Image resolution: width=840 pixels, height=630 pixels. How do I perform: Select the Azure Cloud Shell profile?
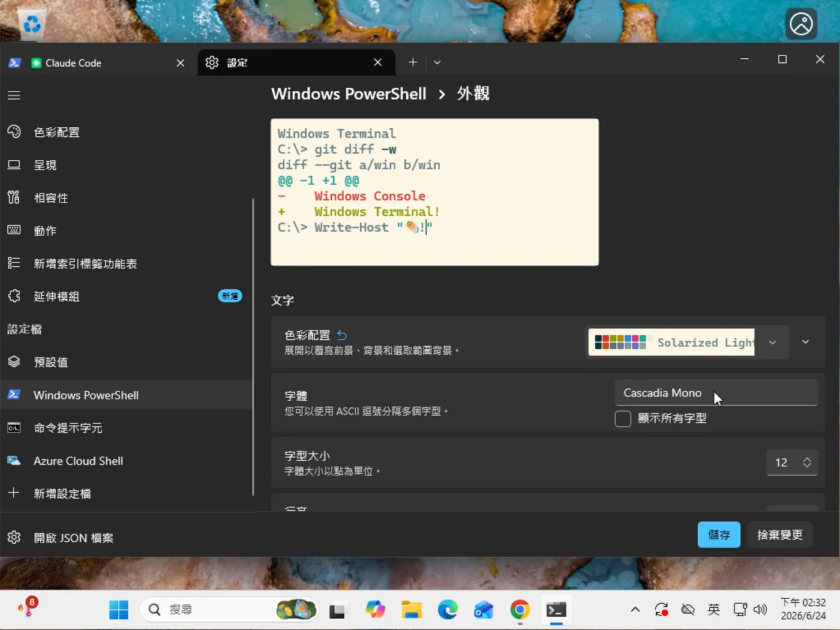pos(126,461)
